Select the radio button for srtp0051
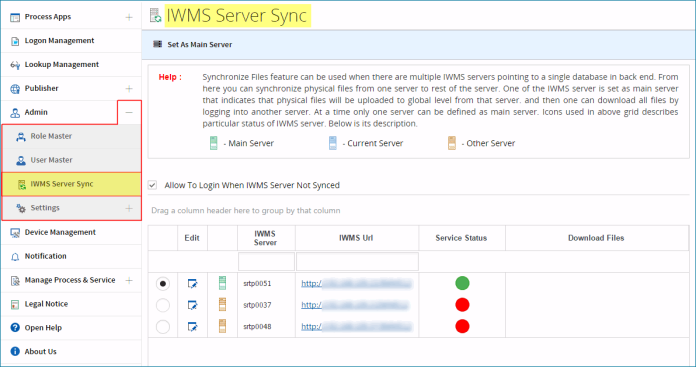696x367 pixels. click(163, 283)
